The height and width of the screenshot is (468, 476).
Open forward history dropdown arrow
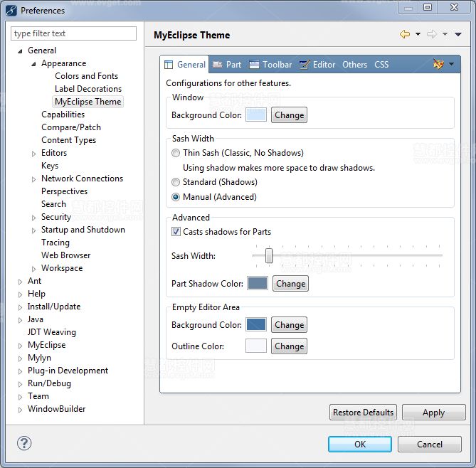(x=445, y=34)
